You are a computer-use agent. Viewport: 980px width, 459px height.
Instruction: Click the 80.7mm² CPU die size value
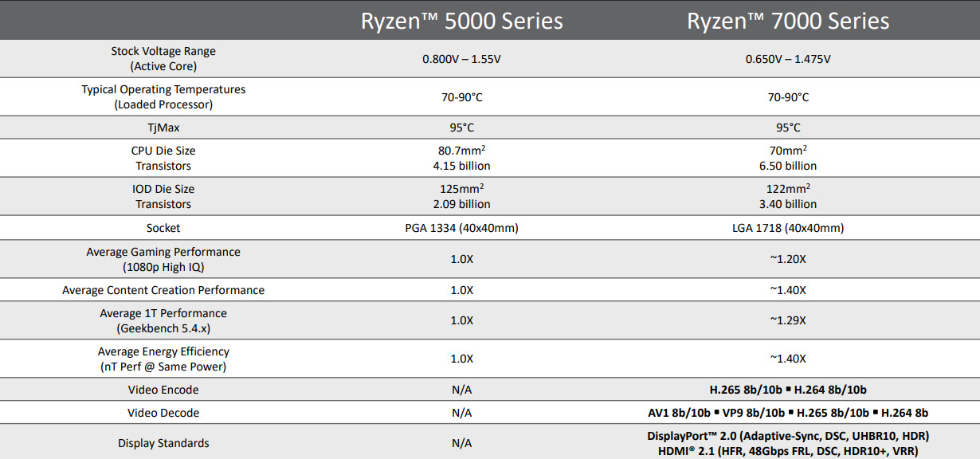point(462,151)
